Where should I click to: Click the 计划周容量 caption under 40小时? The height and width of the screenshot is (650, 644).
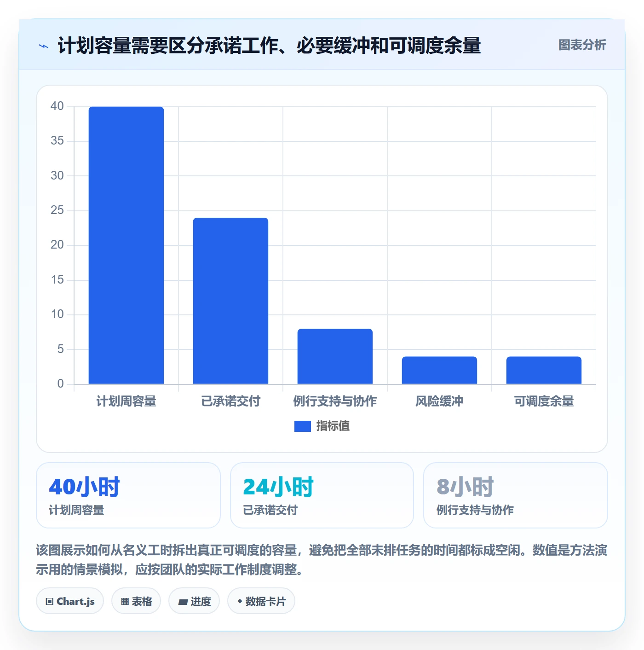77,510
